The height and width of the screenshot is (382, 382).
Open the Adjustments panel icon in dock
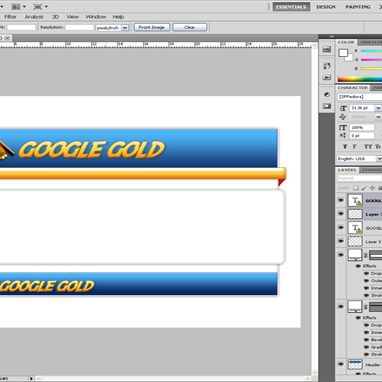327,95
